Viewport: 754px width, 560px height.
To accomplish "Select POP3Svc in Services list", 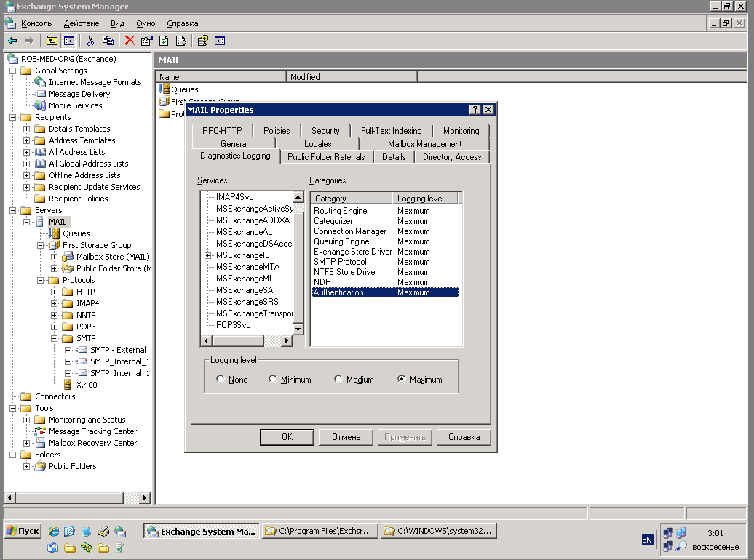I will click(233, 325).
